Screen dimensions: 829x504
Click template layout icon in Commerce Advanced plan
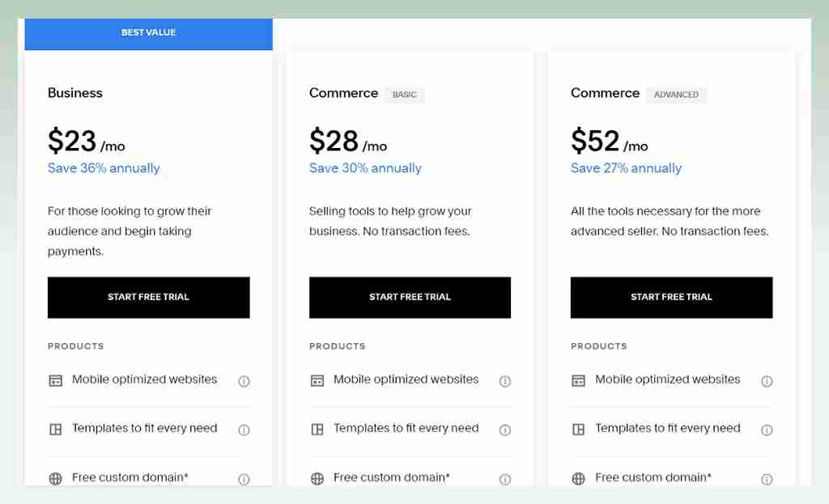tap(578, 429)
